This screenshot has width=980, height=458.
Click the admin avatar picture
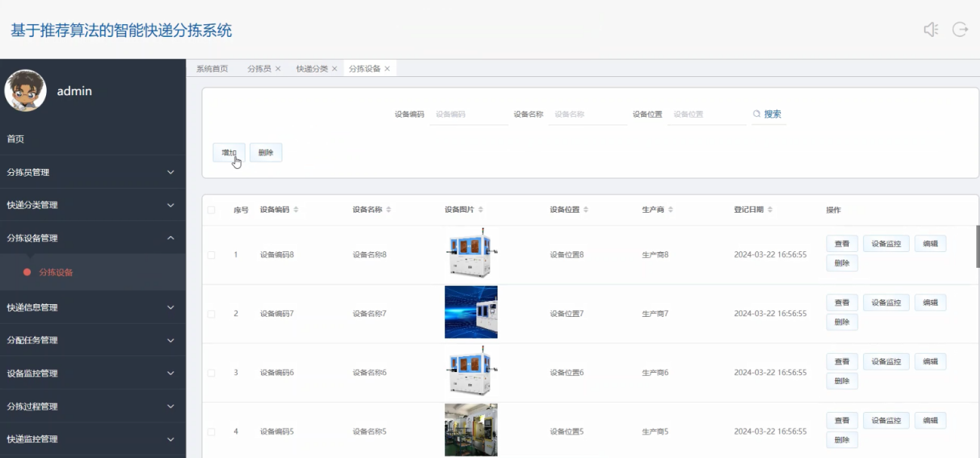[25, 91]
